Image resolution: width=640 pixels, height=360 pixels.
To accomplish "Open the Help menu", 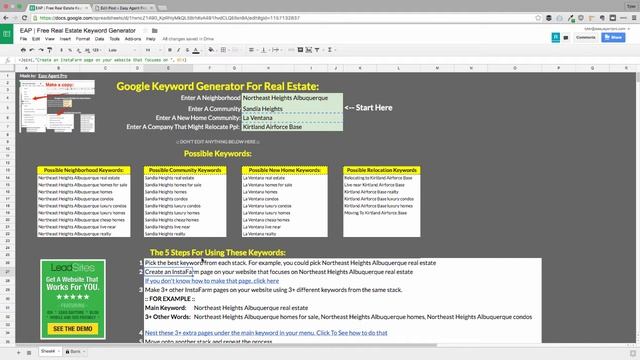I will pos(151,39).
